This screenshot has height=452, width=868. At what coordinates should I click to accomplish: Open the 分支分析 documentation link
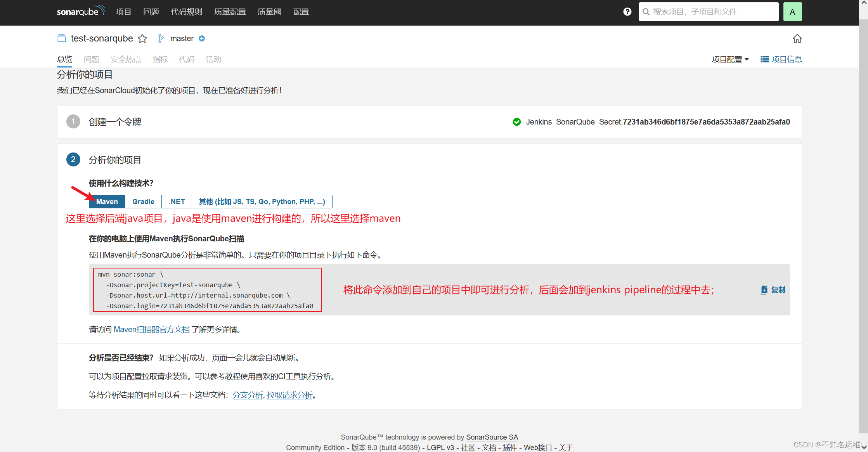tap(248, 395)
